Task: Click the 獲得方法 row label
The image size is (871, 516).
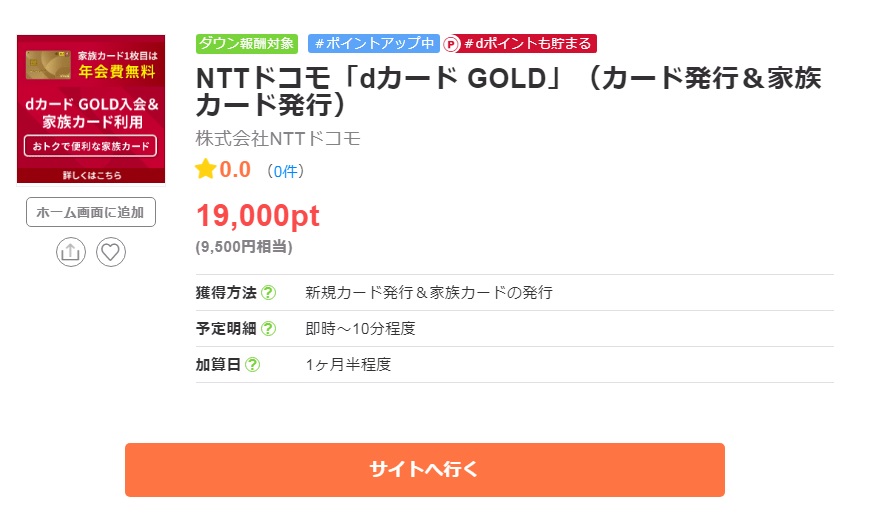Action: (x=226, y=293)
